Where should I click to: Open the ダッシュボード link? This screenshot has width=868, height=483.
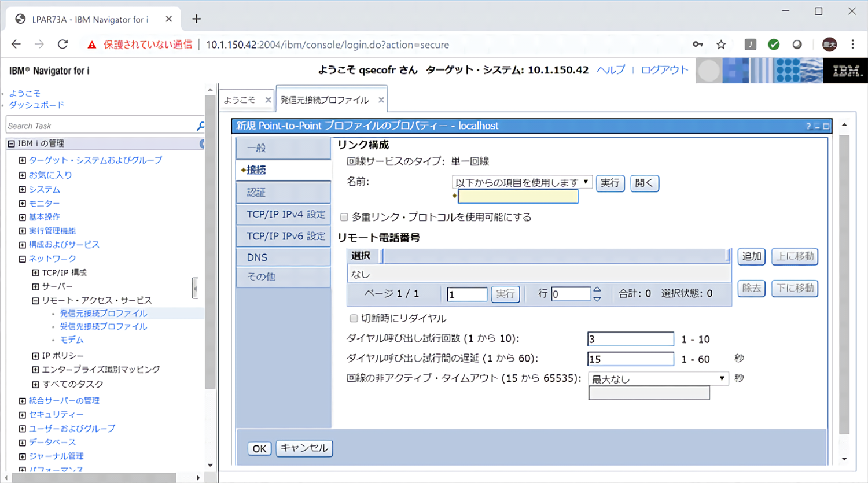coord(36,105)
